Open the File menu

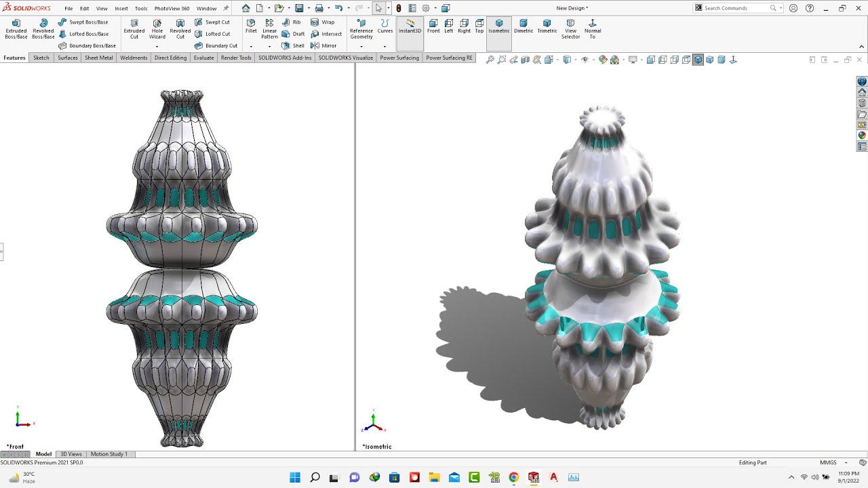tap(68, 9)
